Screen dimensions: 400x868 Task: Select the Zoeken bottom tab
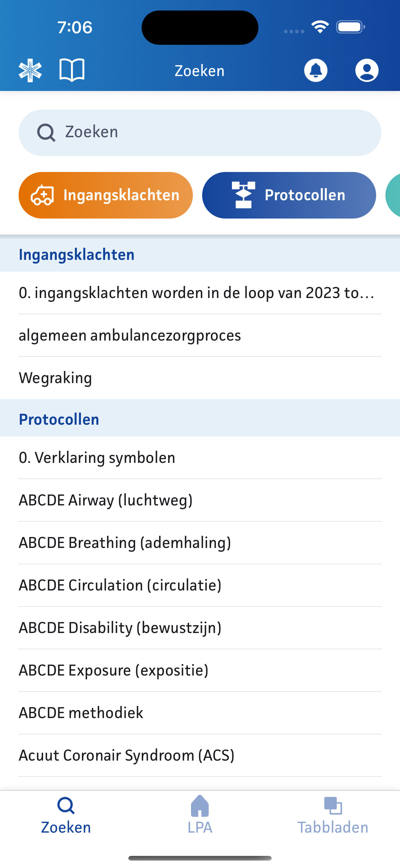pos(66,816)
